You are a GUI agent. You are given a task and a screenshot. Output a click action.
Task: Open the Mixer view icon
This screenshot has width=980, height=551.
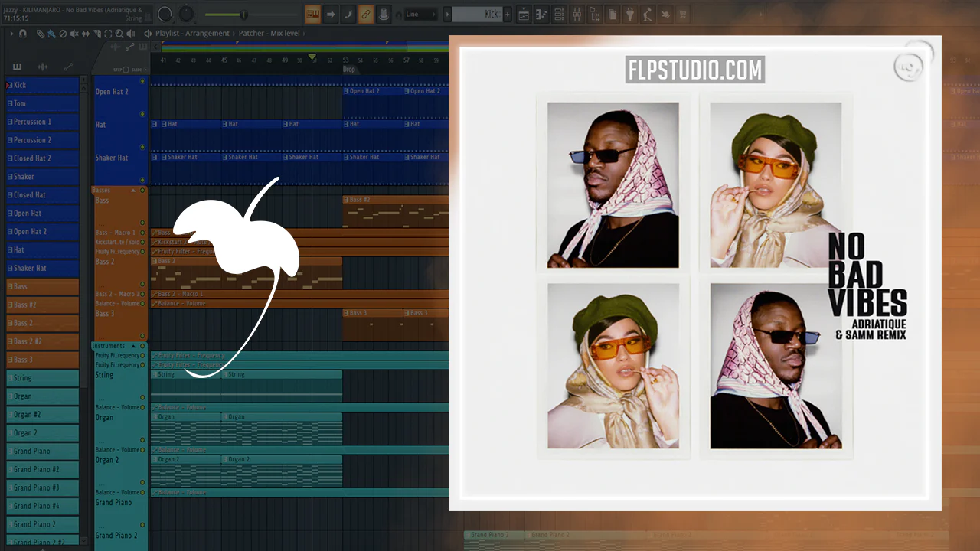coord(577,14)
